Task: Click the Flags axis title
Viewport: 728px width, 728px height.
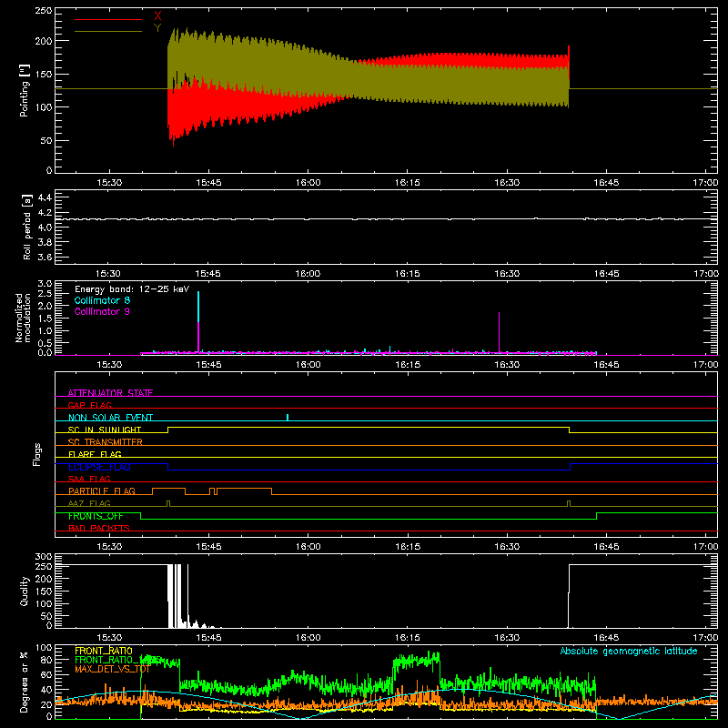Action: pos(37,454)
